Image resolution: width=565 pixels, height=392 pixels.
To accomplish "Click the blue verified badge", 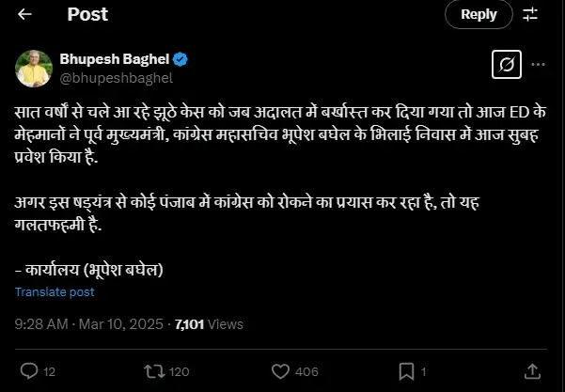I will 180,59.
